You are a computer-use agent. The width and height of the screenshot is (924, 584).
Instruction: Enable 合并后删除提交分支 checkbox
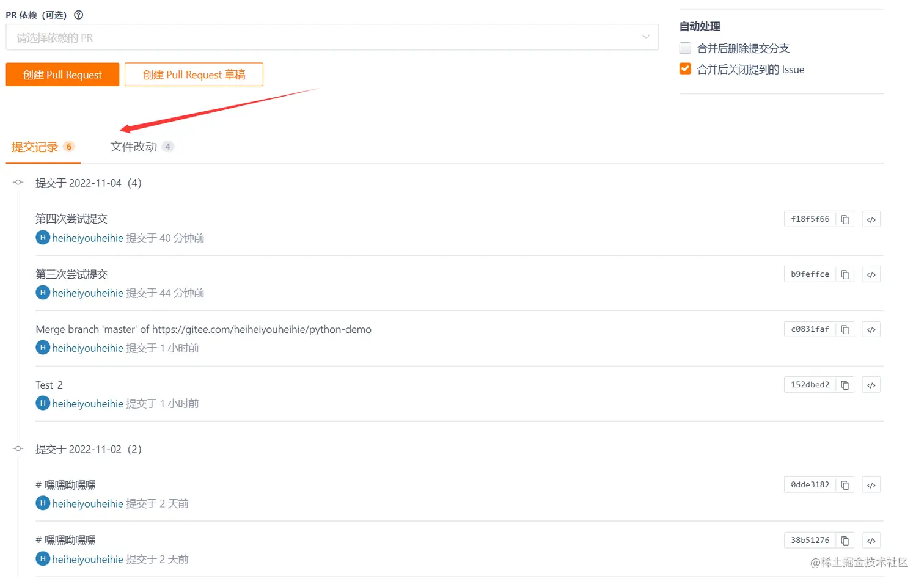(x=685, y=48)
